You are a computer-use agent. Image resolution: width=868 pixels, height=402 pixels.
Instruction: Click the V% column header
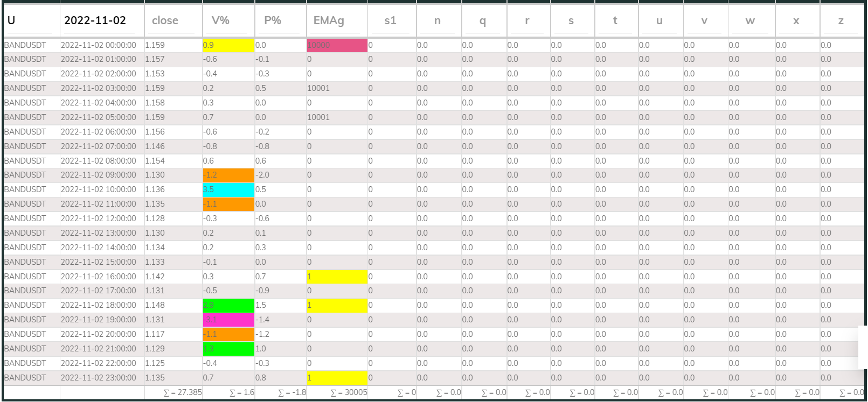pyautogui.click(x=228, y=20)
